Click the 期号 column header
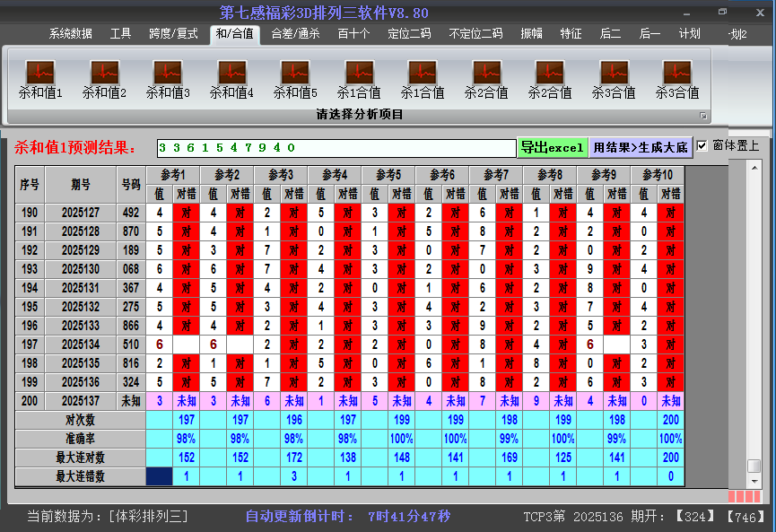Screen dimensions: 776x532 point(81,185)
